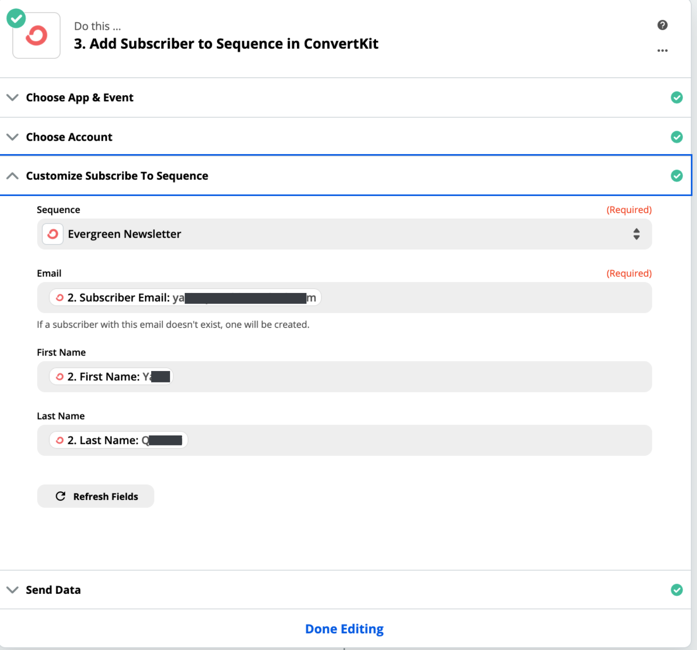Click inside the Email input field
This screenshot has height=650, width=697.
[x=344, y=297]
